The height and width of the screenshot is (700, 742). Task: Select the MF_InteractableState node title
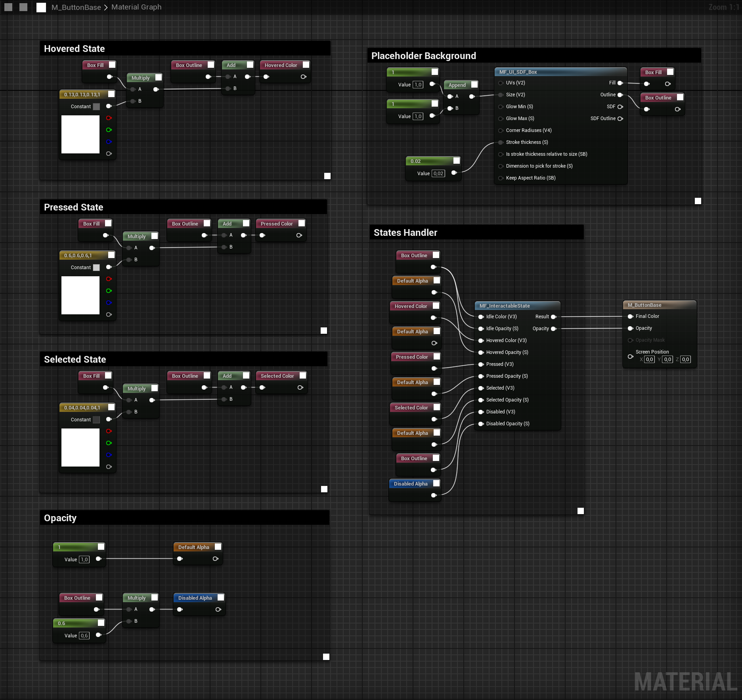[x=505, y=306]
